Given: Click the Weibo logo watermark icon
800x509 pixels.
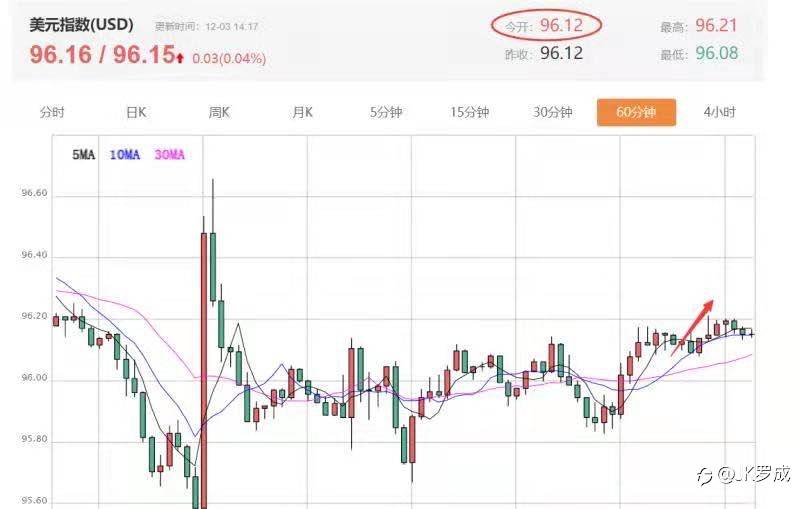Looking at the screenshot, I should [705, 475].
